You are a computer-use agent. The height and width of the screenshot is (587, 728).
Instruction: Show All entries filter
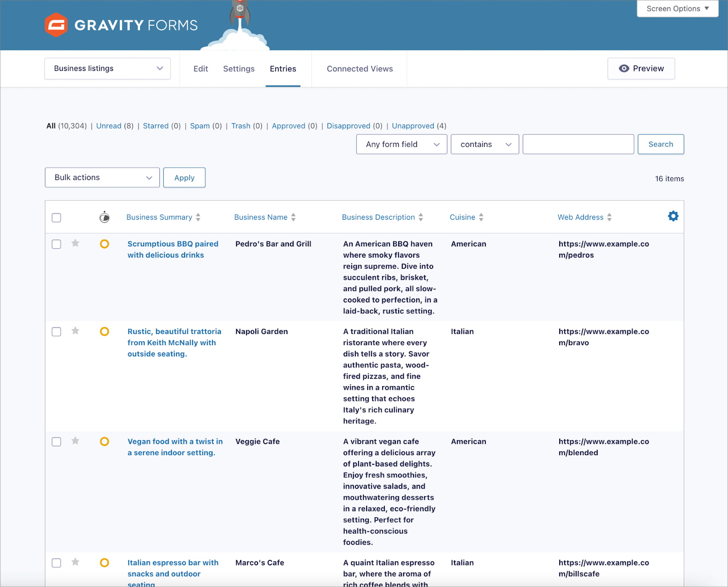[51, 126]
